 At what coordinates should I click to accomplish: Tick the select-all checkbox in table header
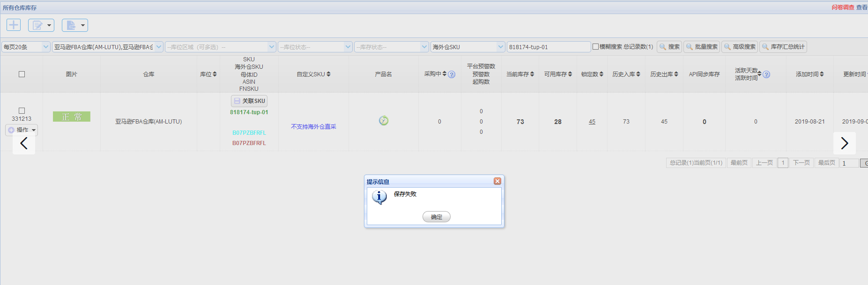click(22, 74)
